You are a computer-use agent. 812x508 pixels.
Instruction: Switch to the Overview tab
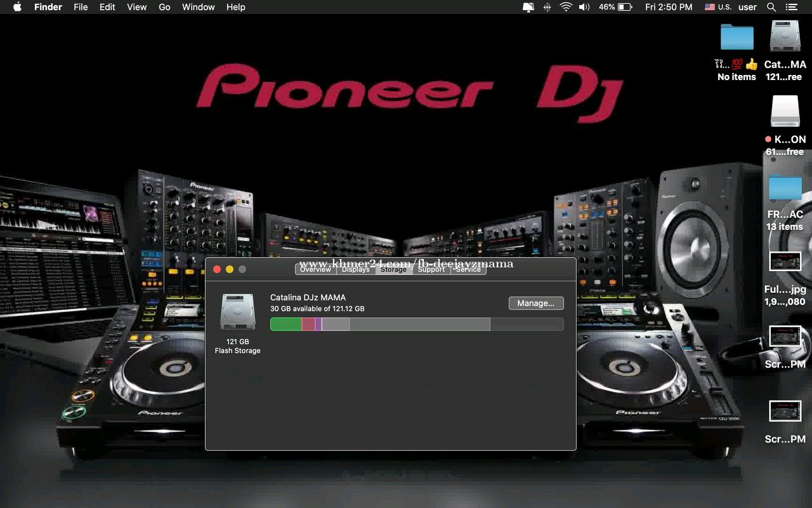click(x=315, y=269)
